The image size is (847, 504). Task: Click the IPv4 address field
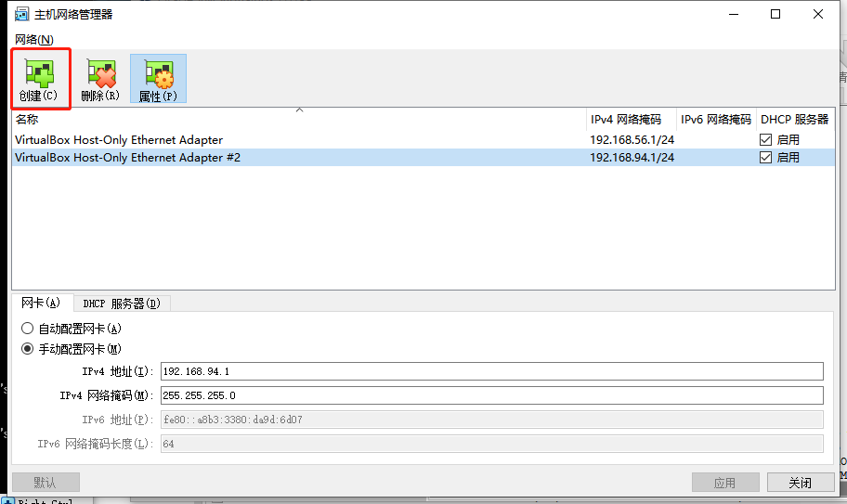(x=491, y=371)
